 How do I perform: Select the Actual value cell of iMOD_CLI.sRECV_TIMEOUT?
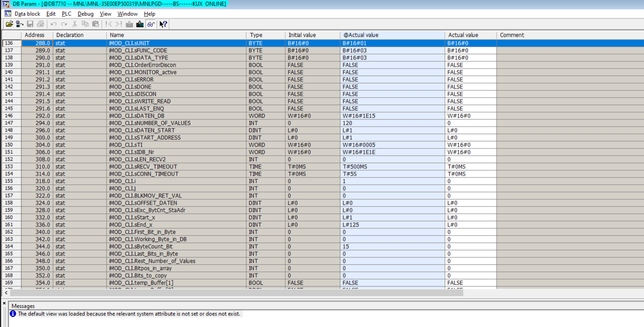click(470, 167)
